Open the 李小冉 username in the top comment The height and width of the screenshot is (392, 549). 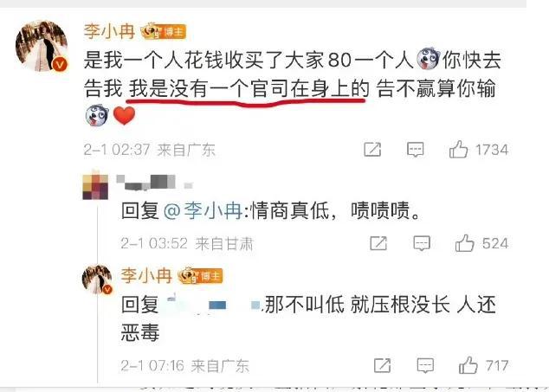[x=110, y=31]
